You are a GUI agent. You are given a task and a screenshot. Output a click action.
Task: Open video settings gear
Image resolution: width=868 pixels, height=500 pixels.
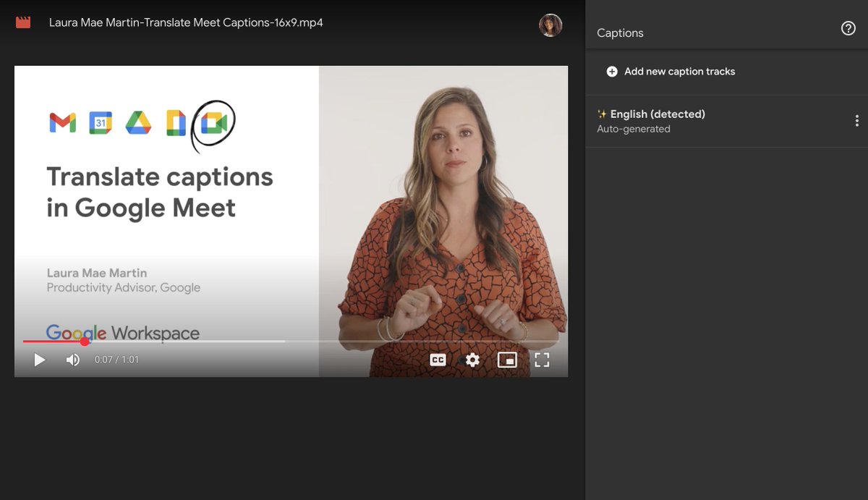click(x=472, y=360)
